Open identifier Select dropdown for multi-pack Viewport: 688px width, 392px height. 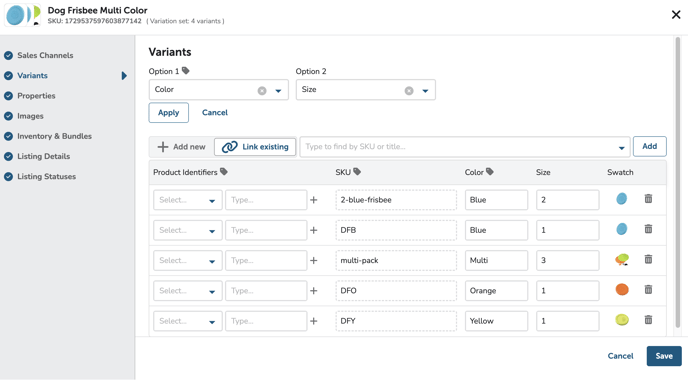click(187, 261)
